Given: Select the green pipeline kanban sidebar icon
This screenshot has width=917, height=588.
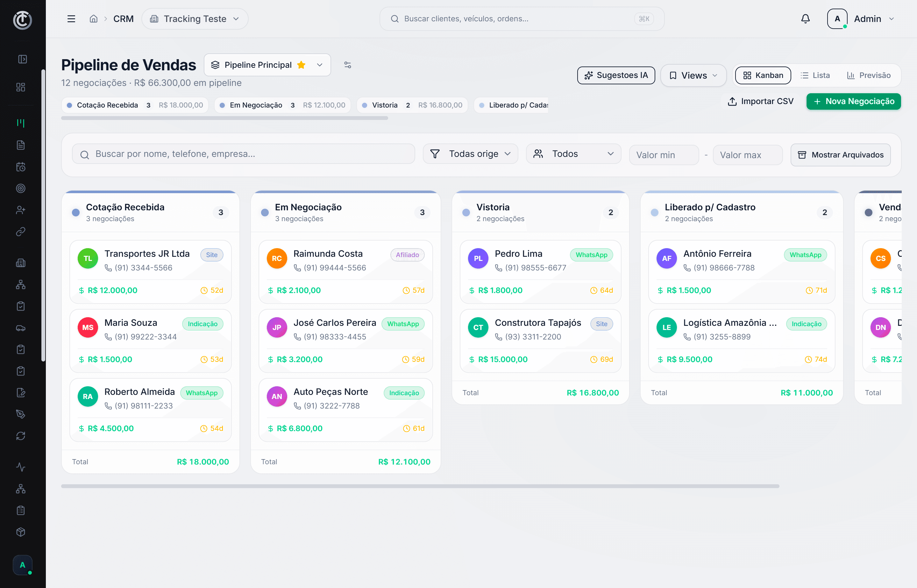Looking at the screenshot, I should [21, 123].
